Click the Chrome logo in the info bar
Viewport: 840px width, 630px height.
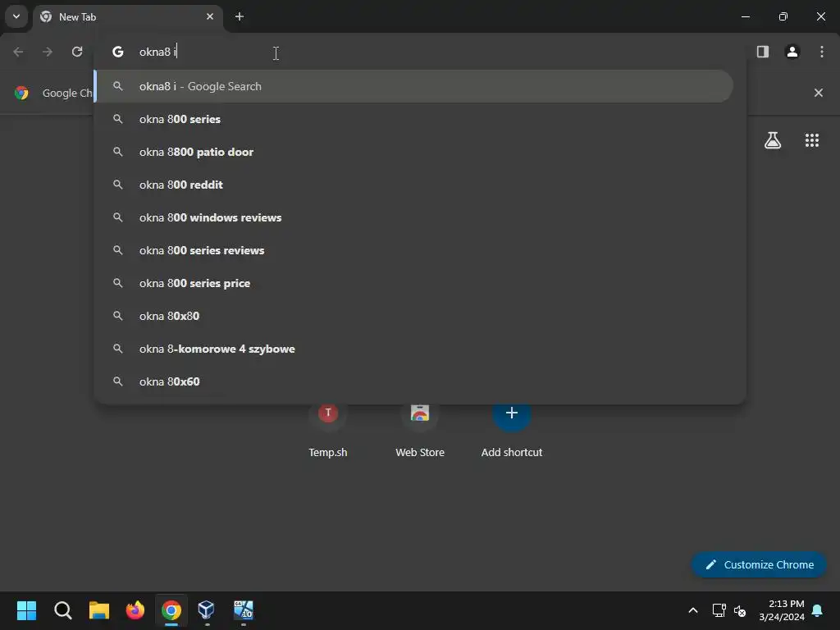click(x=21, y=93)
